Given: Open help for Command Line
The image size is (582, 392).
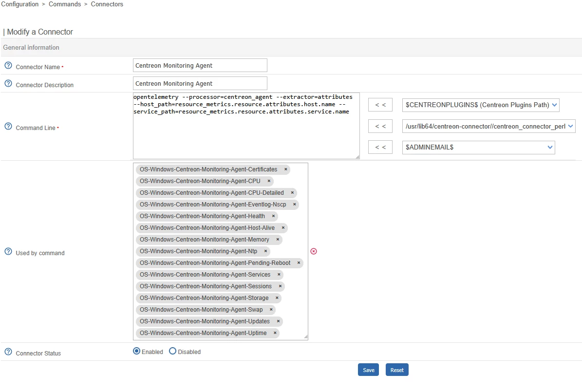Looking at the screenshot, I should [8, 127].
